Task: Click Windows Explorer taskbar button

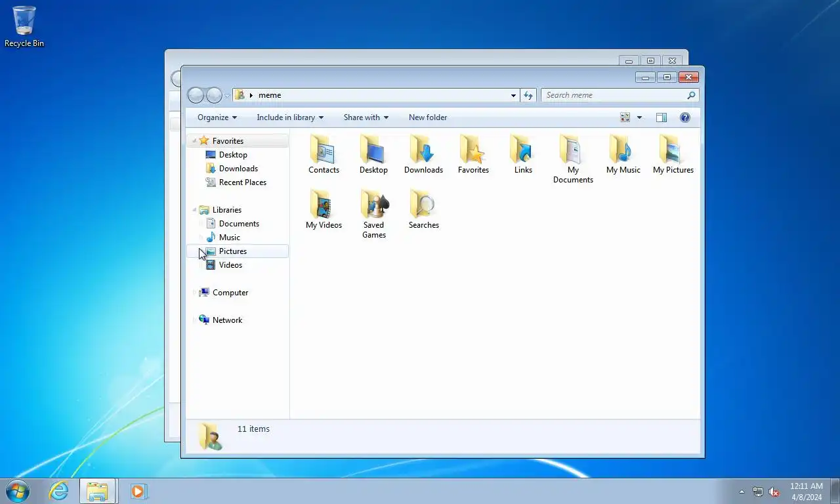Action: (98, 491)
